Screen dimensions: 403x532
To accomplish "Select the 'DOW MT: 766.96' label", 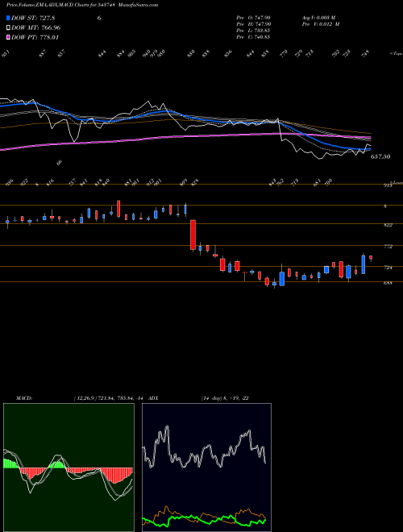I will (x=36, y=27).
